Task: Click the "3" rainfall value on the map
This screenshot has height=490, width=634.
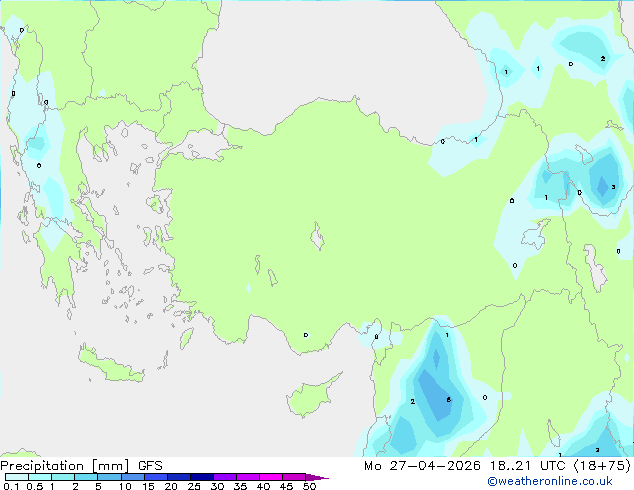Action: (x=613, y=187)
